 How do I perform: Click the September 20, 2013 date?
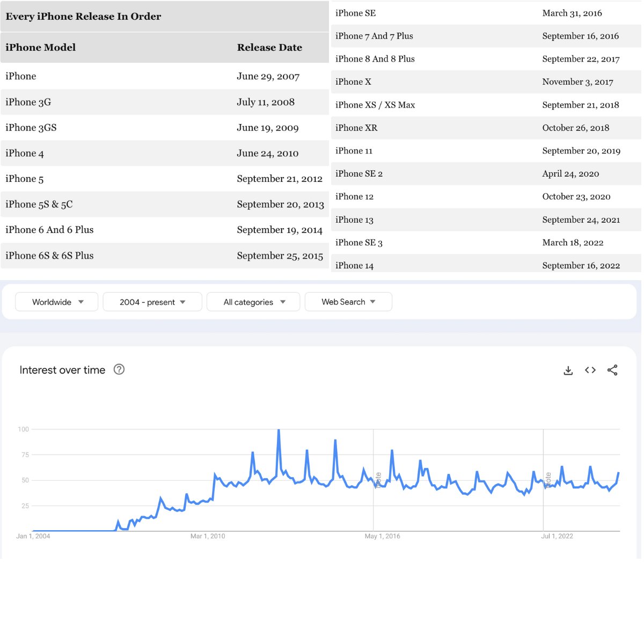(281, 204)
